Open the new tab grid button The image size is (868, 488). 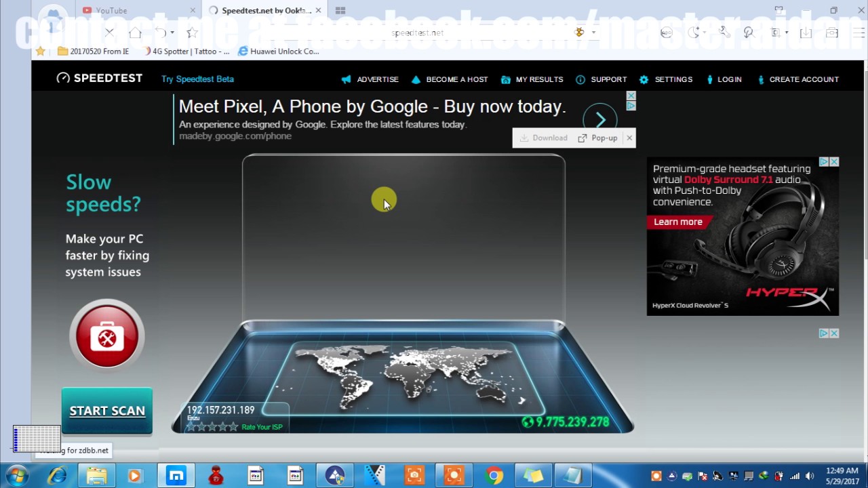[x=340, y=10]
